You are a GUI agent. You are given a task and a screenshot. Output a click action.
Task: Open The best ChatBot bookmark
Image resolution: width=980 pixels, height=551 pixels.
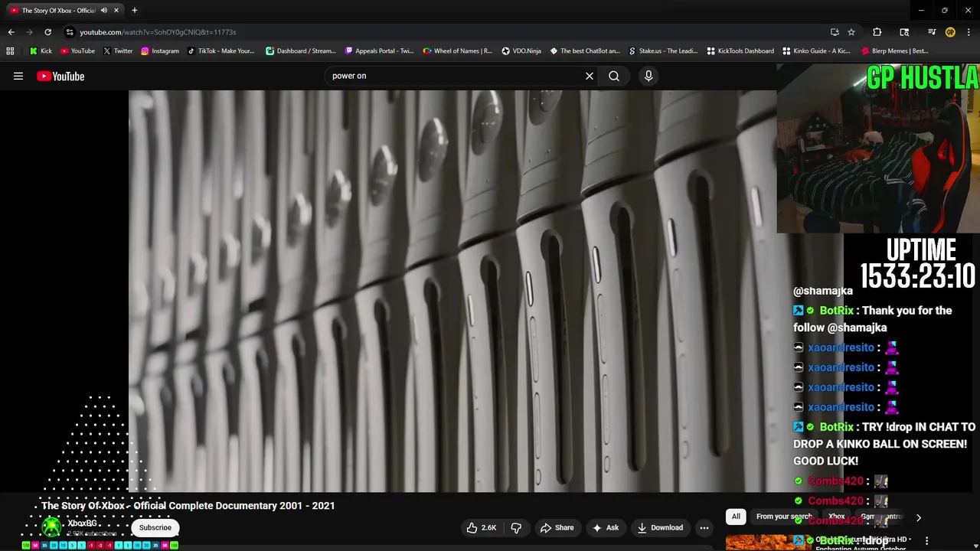(x=585, y=51)
